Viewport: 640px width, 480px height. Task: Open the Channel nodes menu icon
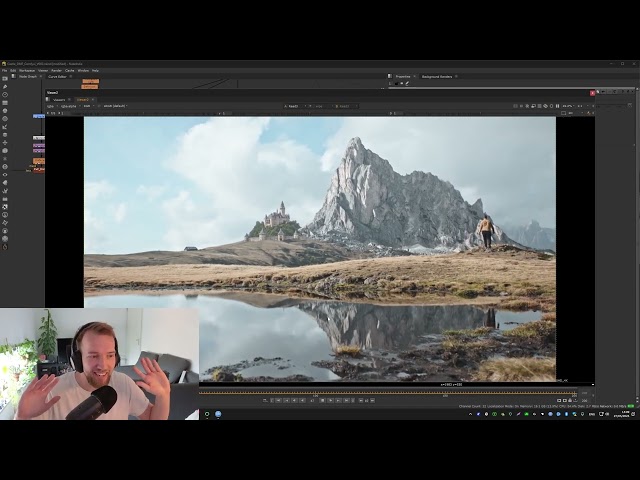pos(5,103)
